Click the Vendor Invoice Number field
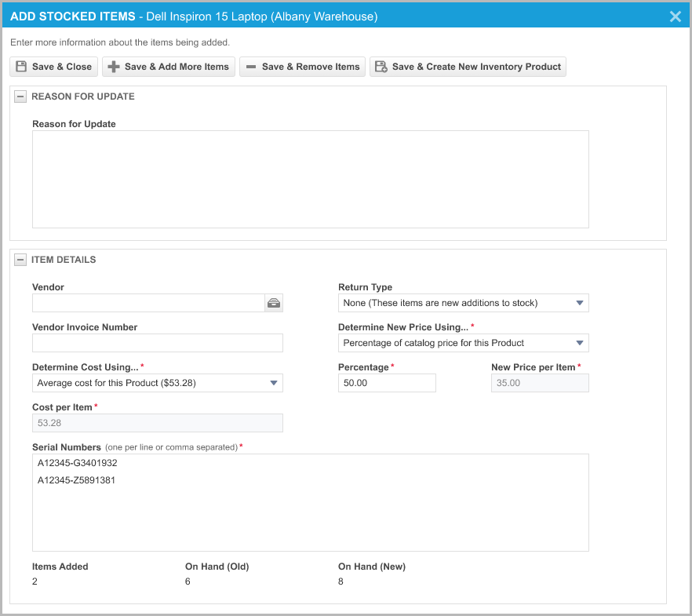The height and width of the screenshot is (616, 692). click(x=158, y=343)
